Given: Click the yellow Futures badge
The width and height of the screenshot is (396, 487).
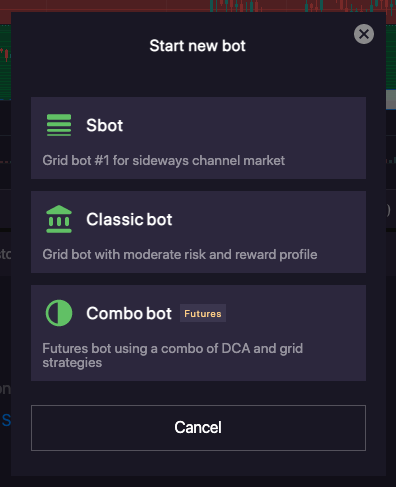Looking at the screenshot, I should [x=203, y=313].
